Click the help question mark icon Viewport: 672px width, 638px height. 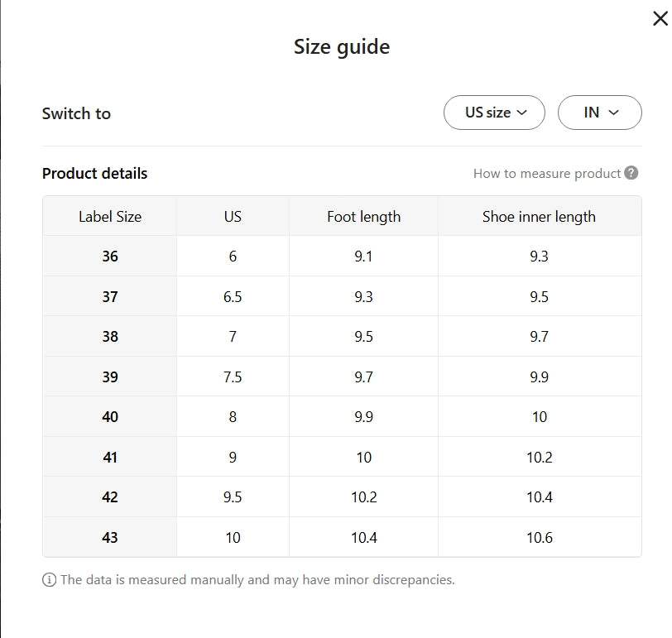(x=631, y=173)
